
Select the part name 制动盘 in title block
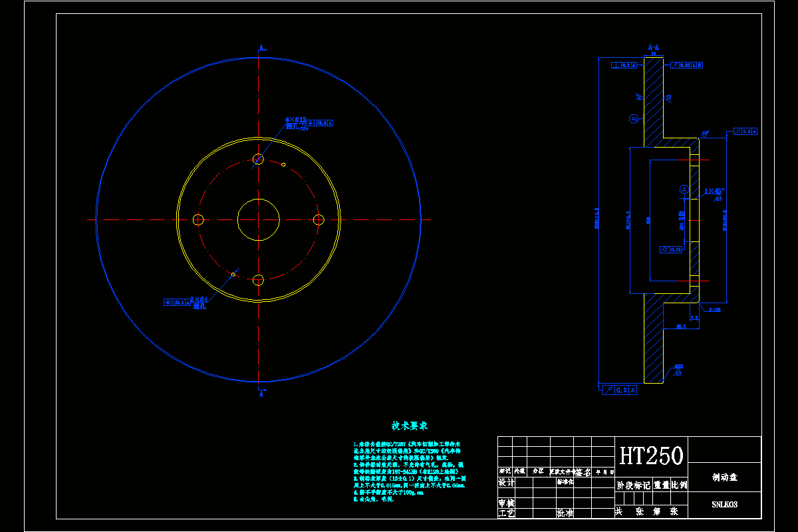click(725, 477)
